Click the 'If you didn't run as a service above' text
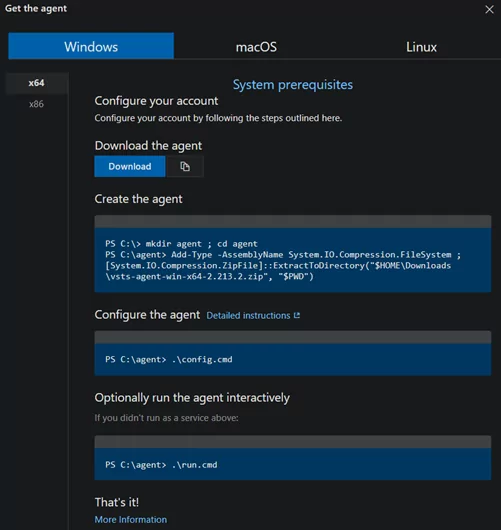Image resolution: width=501 pixels, height=530 pixels. (x=166, y=418)
